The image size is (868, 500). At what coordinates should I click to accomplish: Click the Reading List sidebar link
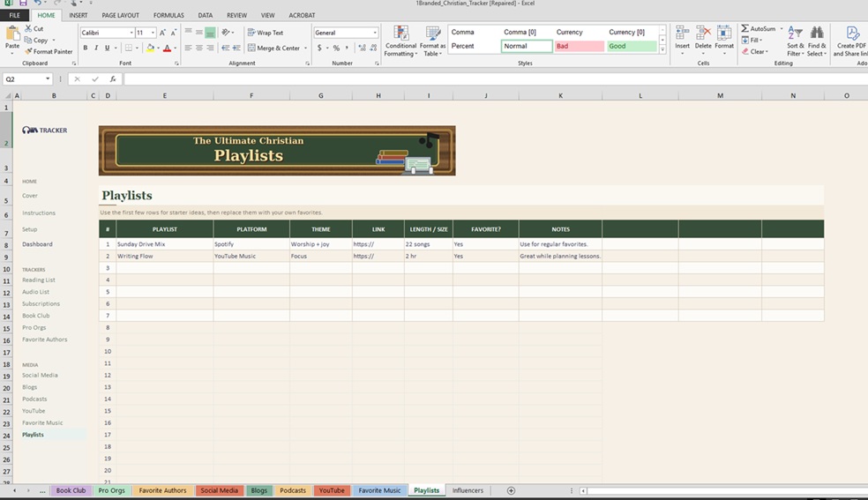click(39, 280)
